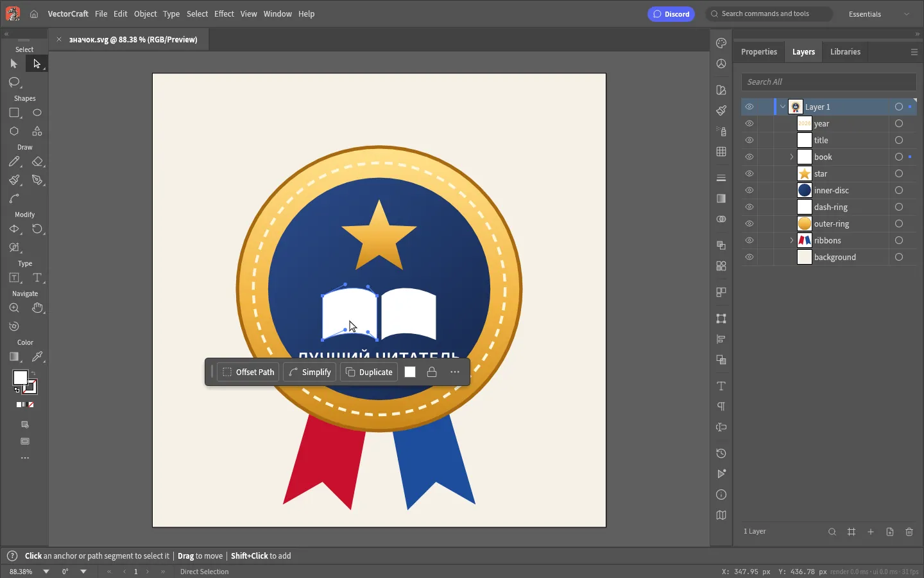Click the Simplify button
Screen dimensions: 924x578
310,372
